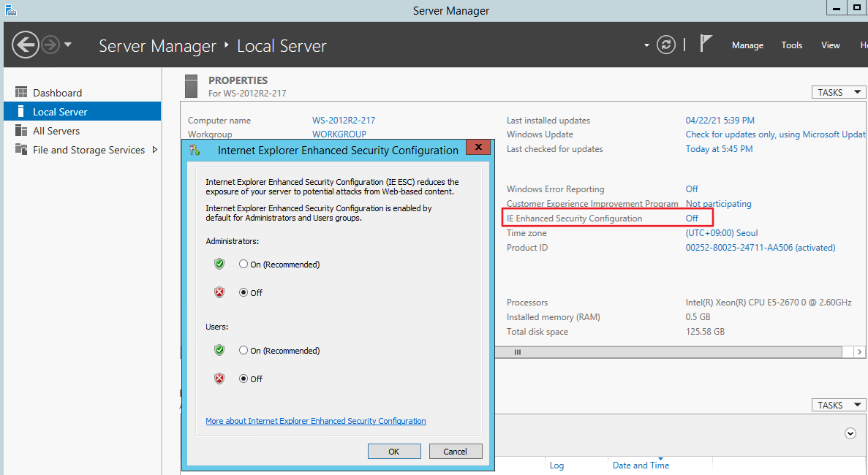Viewport: 868px width, 475px height.
Task: Open the Tools menu
Action: 792,45
